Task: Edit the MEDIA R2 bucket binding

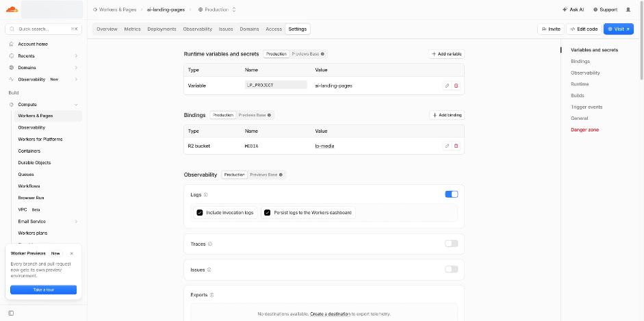Action: point(447,146)
